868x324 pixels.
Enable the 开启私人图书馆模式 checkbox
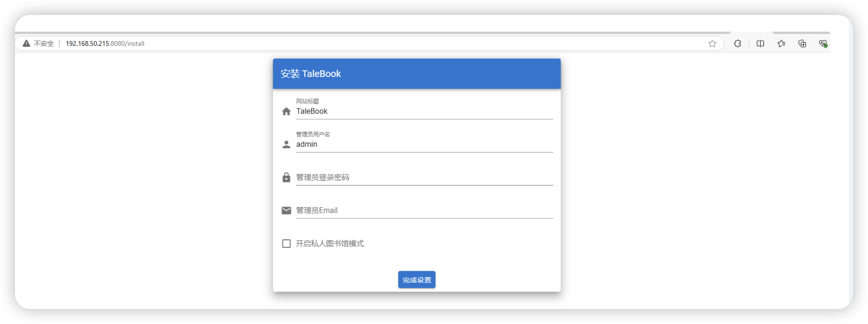[x=286, y=244]
